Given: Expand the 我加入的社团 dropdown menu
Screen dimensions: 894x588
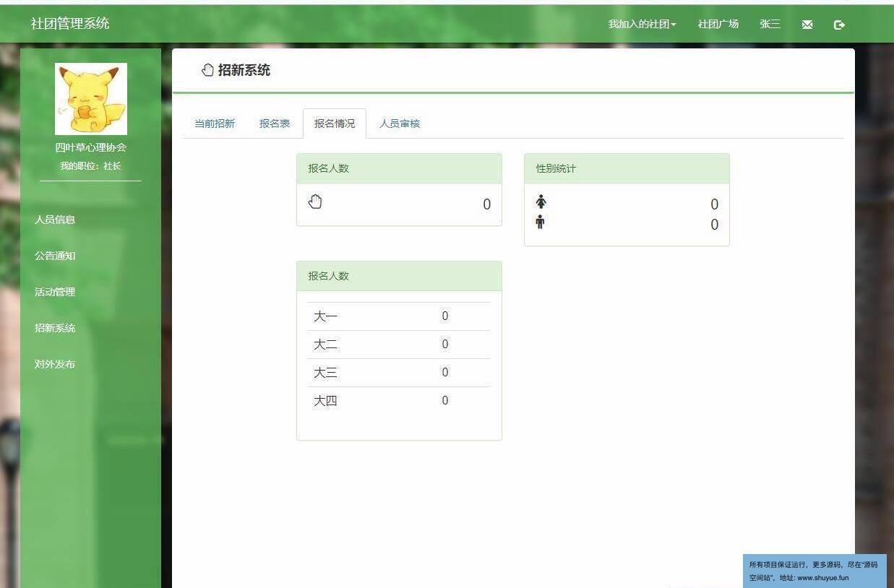Looking at the screenshot, I should 642,24.
